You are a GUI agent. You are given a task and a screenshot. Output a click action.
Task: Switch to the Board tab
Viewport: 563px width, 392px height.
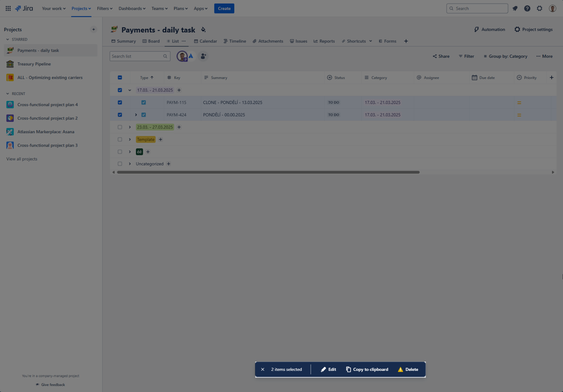[151, 41]
